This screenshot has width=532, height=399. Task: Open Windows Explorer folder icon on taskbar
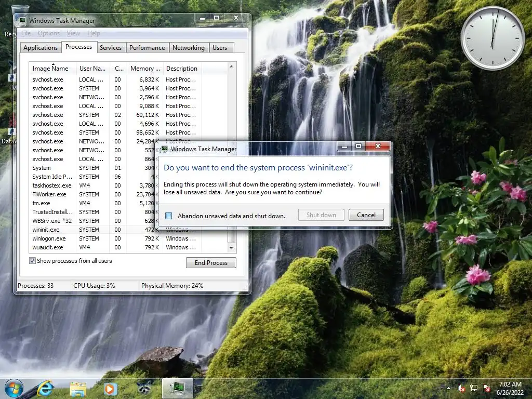click(x=78, y=389)
